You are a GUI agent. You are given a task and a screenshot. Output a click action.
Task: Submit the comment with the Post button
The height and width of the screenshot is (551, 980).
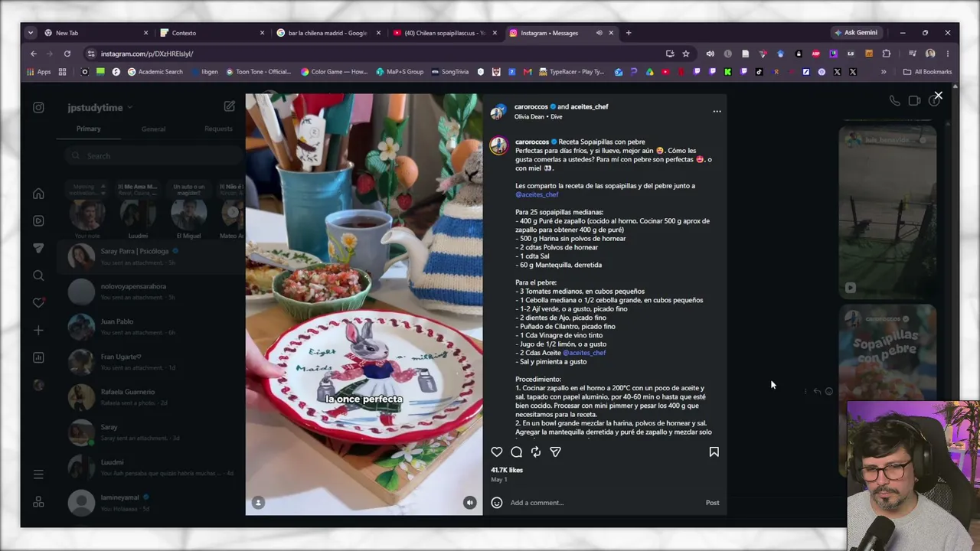coord(712,503)
